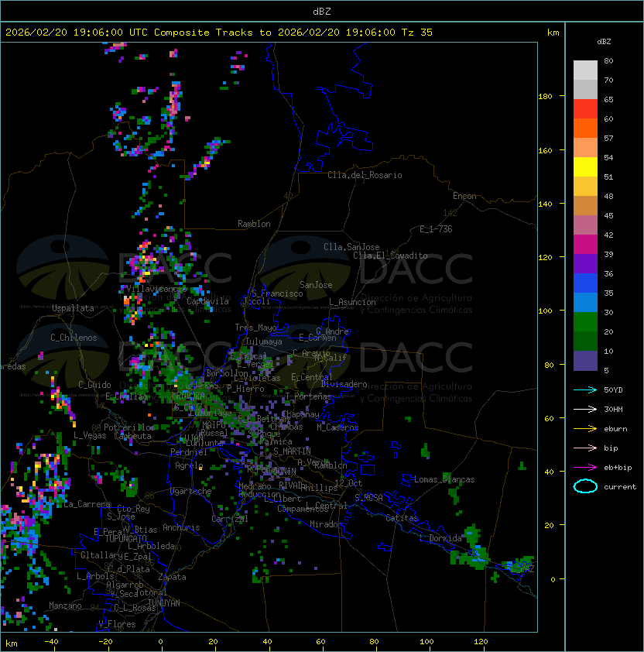The height and width of the screenshot is (652, 644).
Task: Click the L_Dormida place label
Action: pos(440,538)
